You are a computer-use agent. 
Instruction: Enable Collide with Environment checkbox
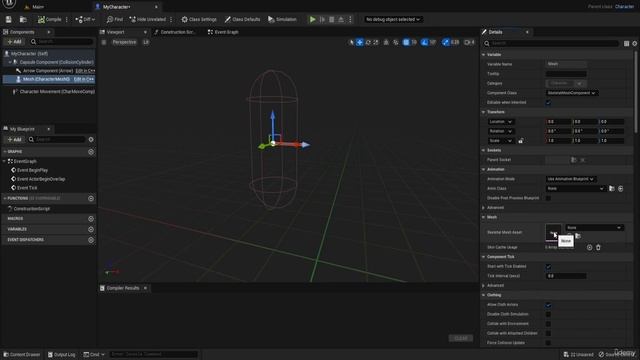[548, 324]
